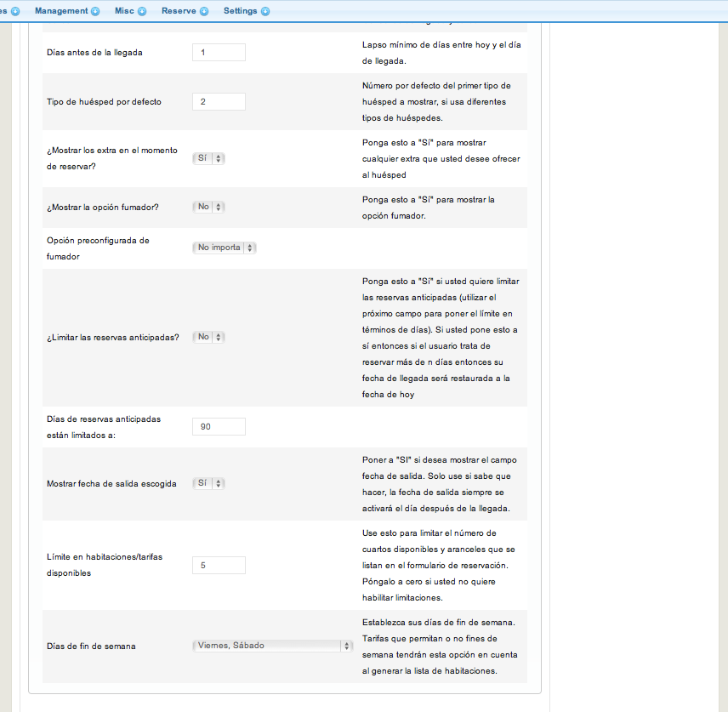Click the label "Mostrar fecha de salida escogida"

tap(111, 484)
